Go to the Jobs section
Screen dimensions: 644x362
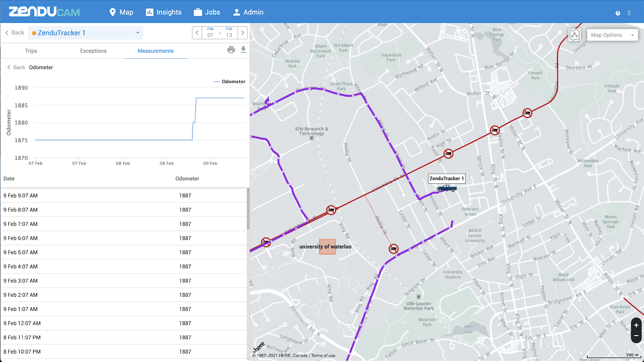(x=207, y=12)
